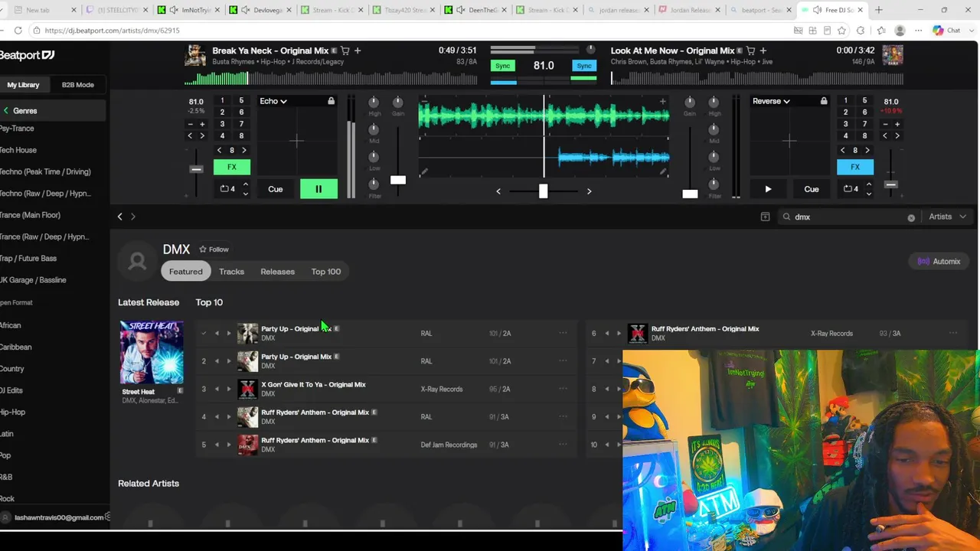Click the crossfader handle
Viewport: 980px width, 551px height.
click(x=543, y=191)
